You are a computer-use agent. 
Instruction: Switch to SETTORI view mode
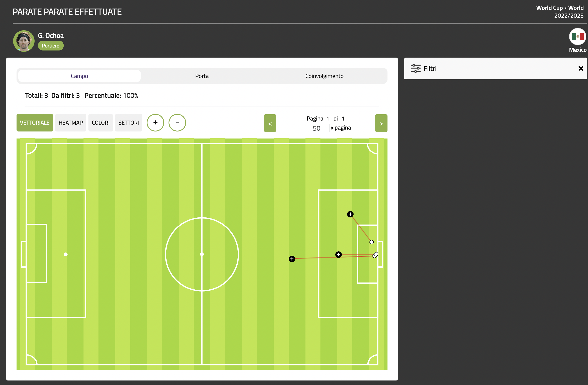point(128,123)
